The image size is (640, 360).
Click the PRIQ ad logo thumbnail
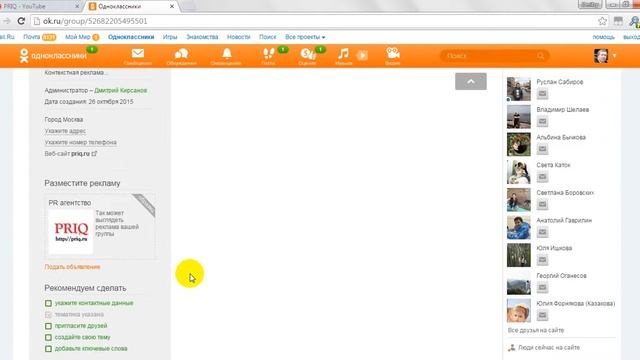71,232
